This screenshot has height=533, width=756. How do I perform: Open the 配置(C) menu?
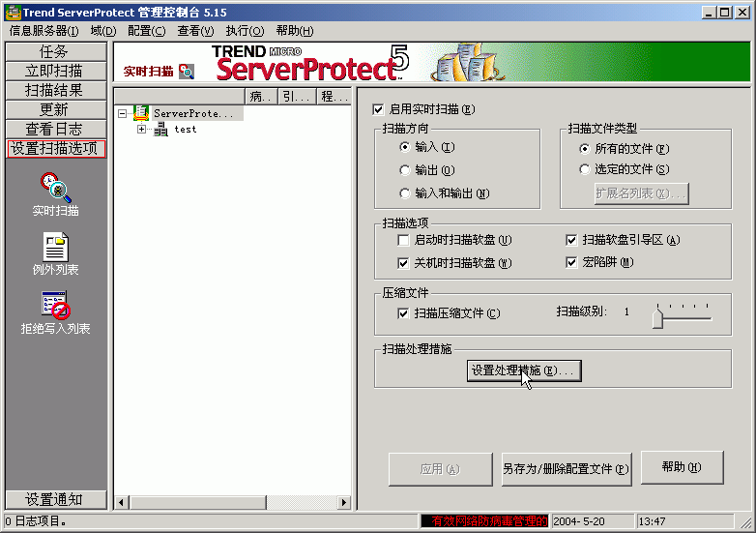[146, 31]
